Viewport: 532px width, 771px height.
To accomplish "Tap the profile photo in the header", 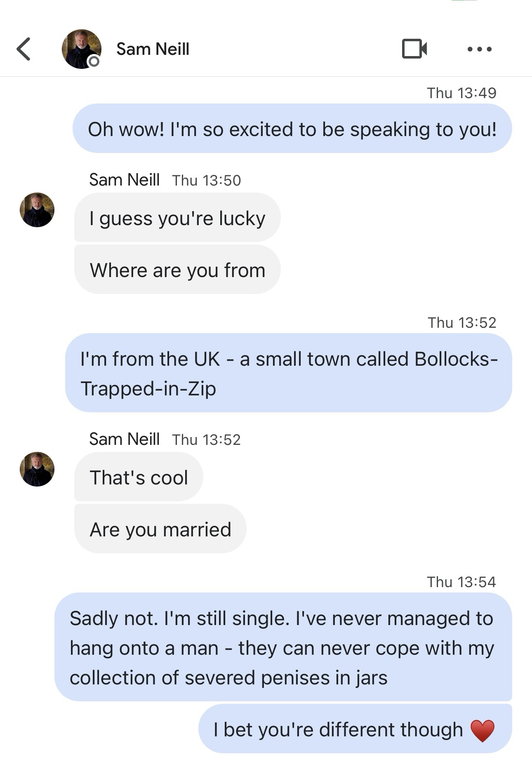I will [x=81, y=49].
